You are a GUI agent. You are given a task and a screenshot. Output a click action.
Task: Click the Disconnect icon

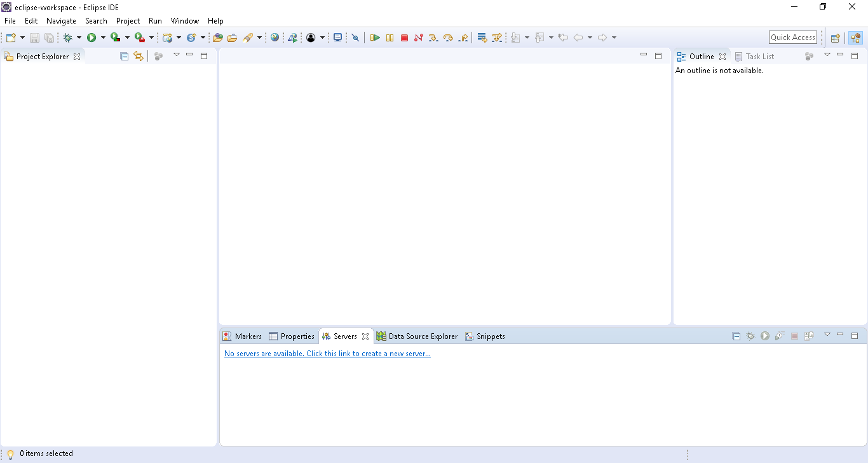[x=418, y=38]
